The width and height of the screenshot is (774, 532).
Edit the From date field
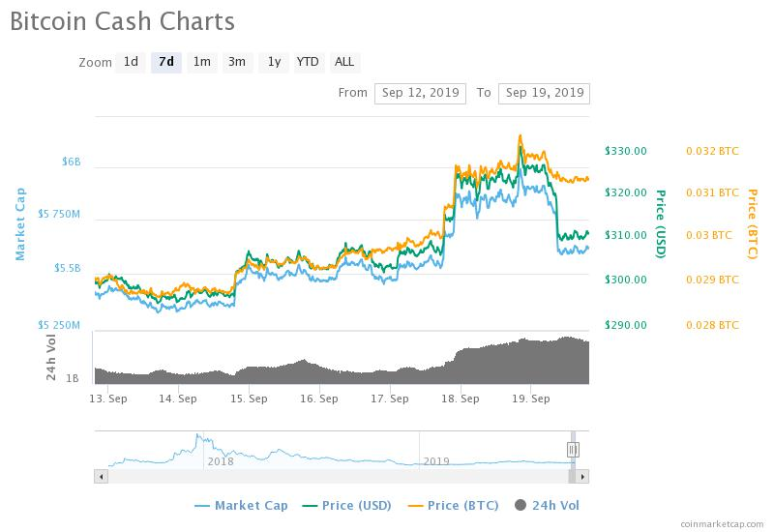tap(420, 93)
